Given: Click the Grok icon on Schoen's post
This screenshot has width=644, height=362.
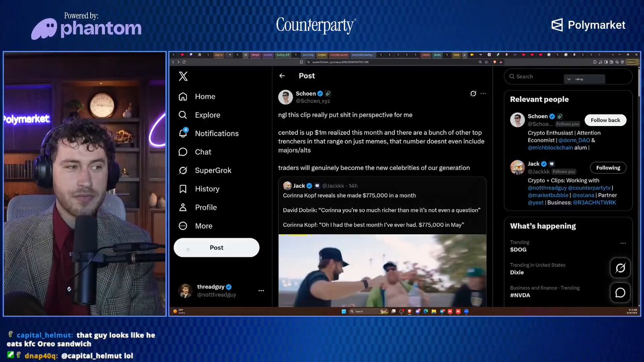Looking at the screenshot, I should tap(473, 93).
